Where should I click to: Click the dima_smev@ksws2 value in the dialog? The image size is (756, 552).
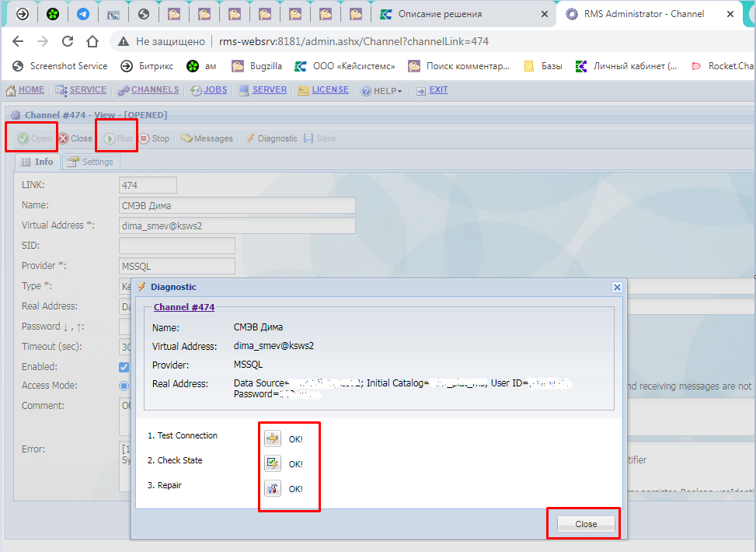coord(273,346)
